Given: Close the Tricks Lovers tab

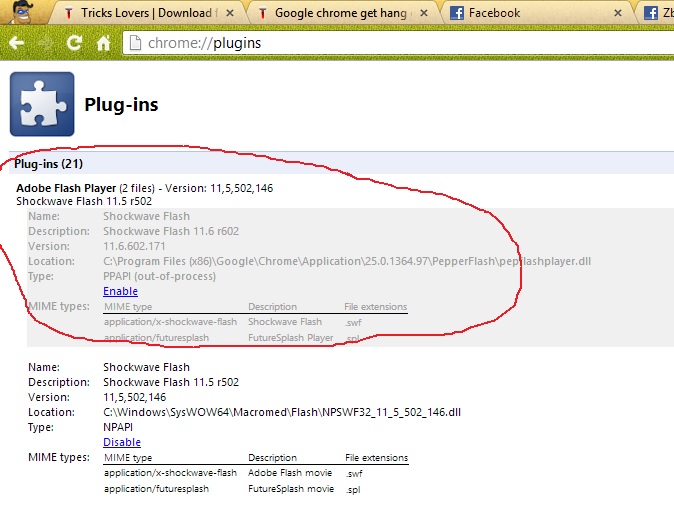Looking at the screenshot, I should click(230, 13).
